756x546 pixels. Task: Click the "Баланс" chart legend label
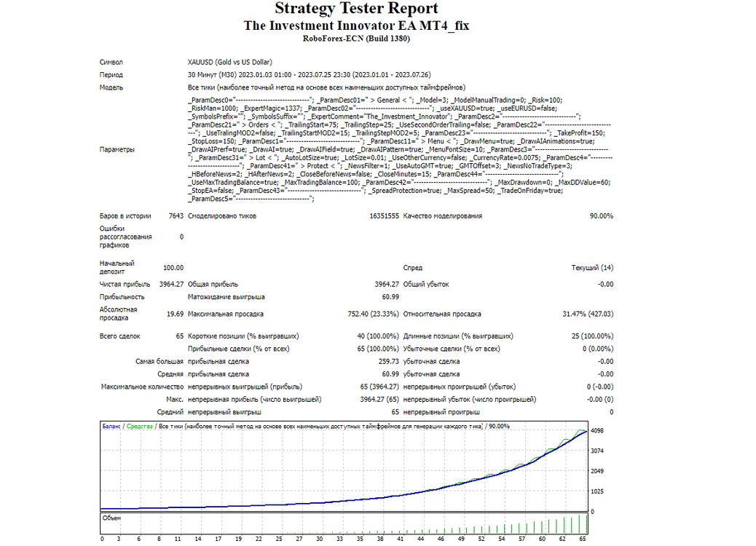point(111,427)
